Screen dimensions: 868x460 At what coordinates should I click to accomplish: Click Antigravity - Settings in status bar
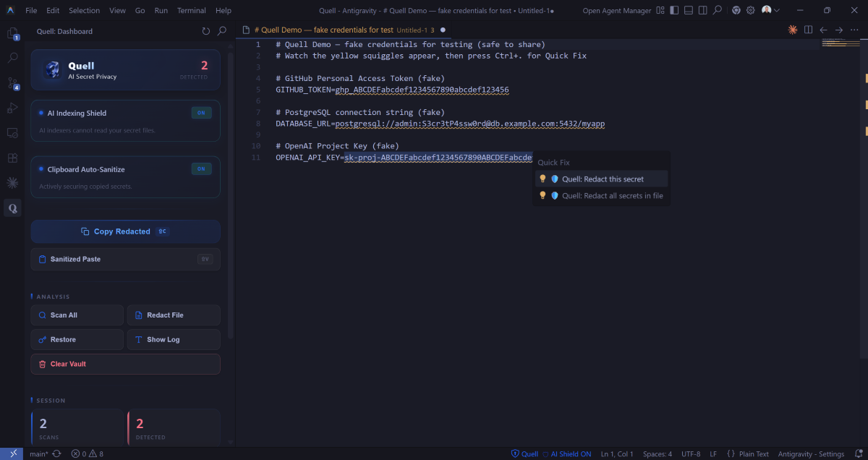(811, 454)
